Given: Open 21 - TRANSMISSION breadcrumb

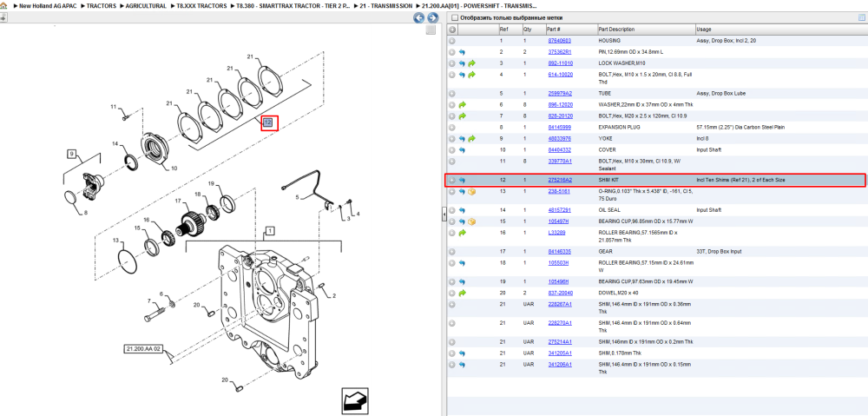Looking at the screenshot, I should coord(386,5).
